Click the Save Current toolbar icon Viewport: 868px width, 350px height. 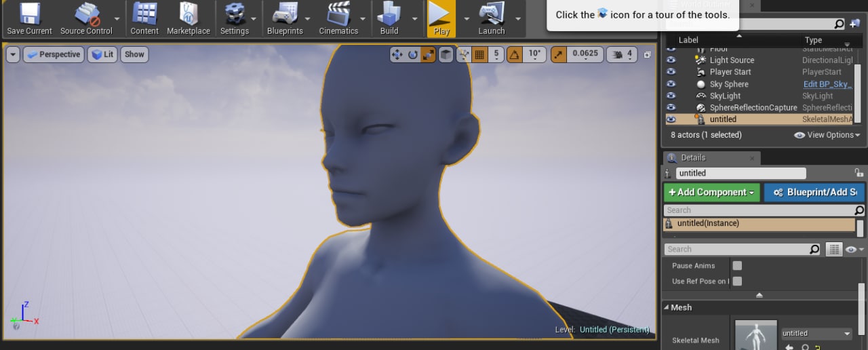(x=29, y=18)
